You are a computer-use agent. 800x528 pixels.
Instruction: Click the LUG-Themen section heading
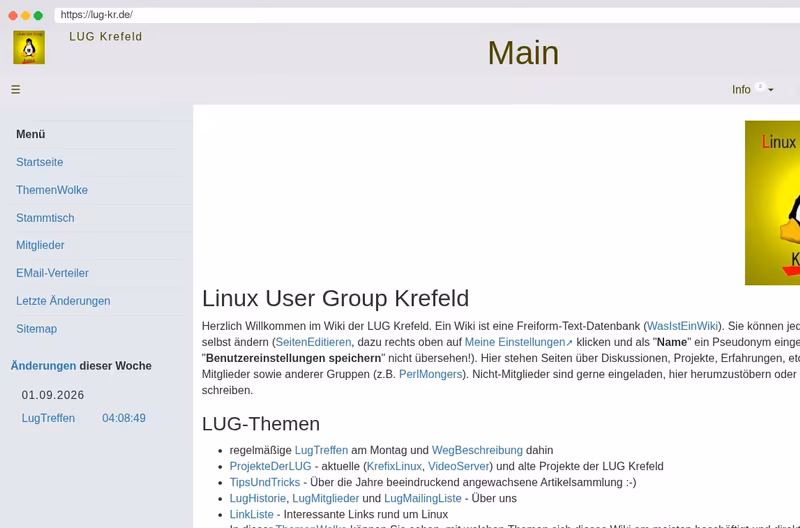click(x=261, y=424)
